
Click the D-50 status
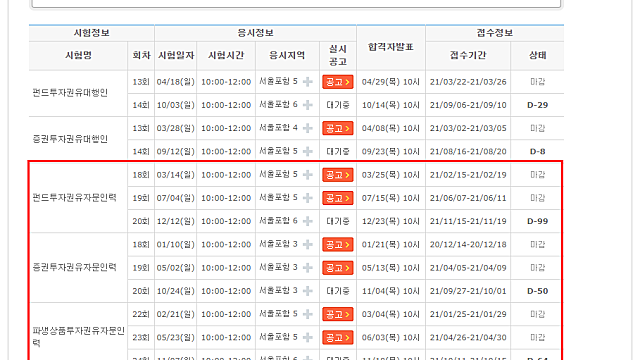(537, 291)
